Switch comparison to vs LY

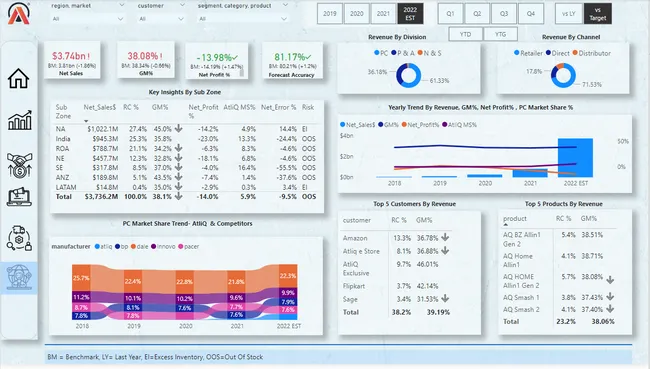coord(569,14)
